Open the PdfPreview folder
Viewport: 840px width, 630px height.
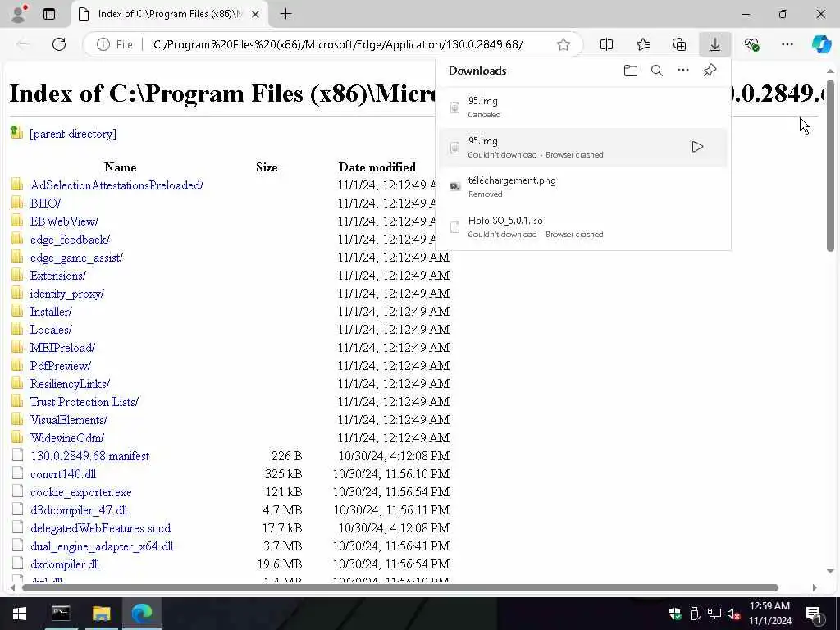point(61,366)
